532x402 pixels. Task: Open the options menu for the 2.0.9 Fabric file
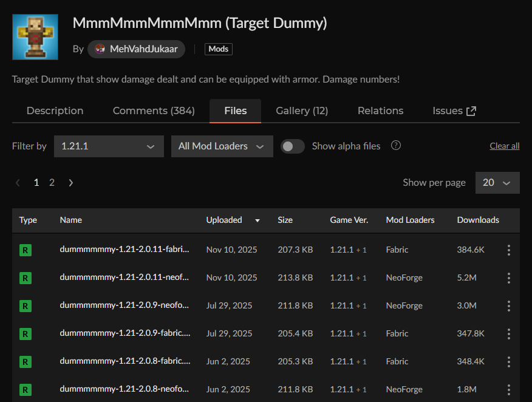click(508, 333)
